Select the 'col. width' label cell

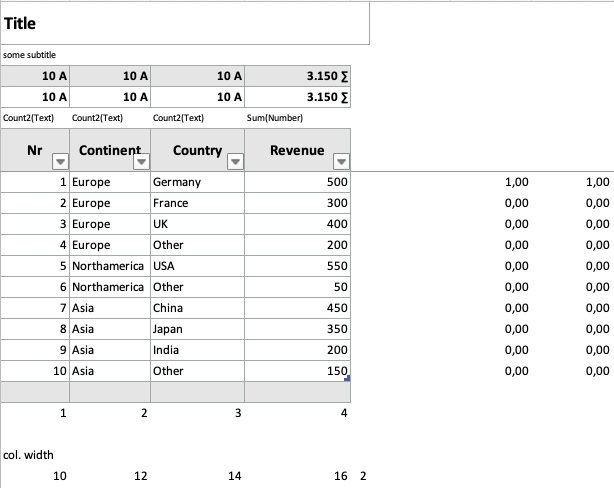coord(28,455)
